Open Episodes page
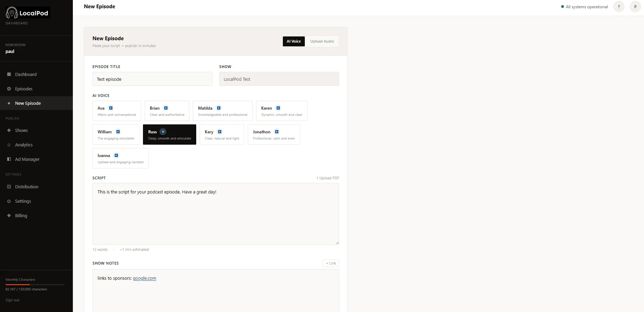644x312 pixels. (36, 89)
